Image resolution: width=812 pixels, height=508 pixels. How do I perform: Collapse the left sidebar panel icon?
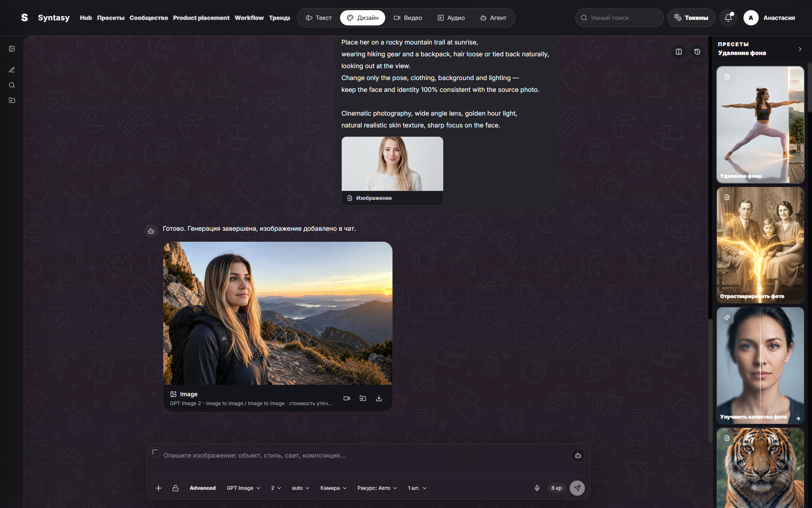12,49
